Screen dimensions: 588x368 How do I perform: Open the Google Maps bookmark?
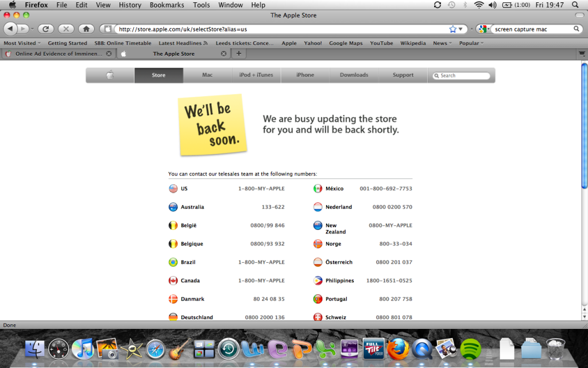tap(346, 43)
